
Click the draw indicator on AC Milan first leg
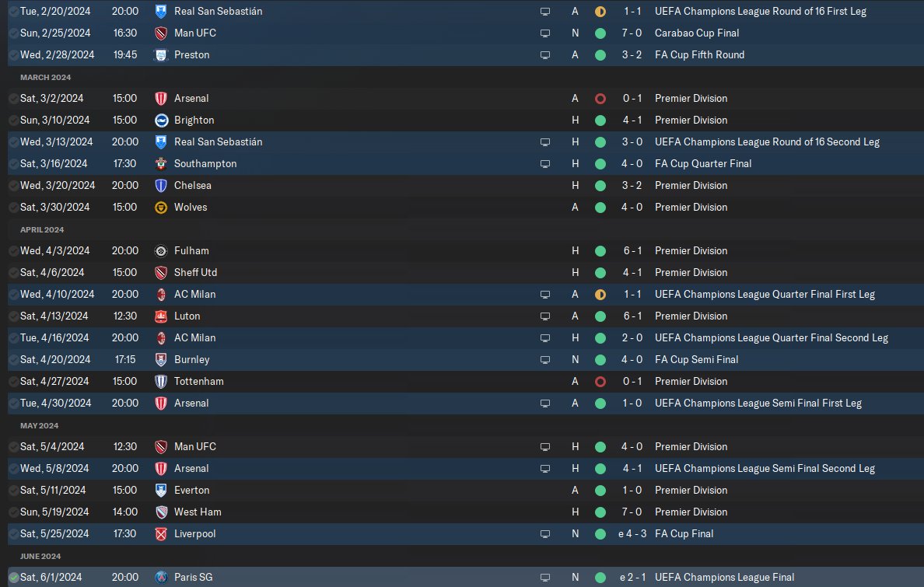click(x=600, y=295)
